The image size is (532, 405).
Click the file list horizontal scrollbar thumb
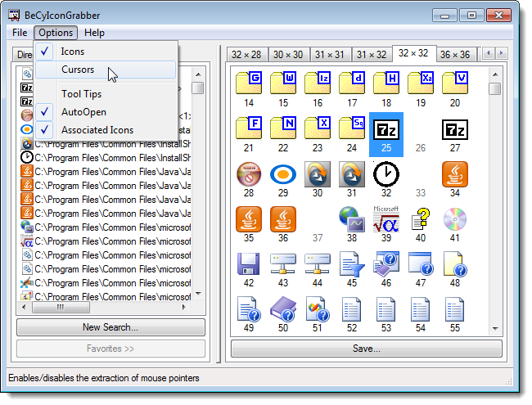(x=61, y=308)
